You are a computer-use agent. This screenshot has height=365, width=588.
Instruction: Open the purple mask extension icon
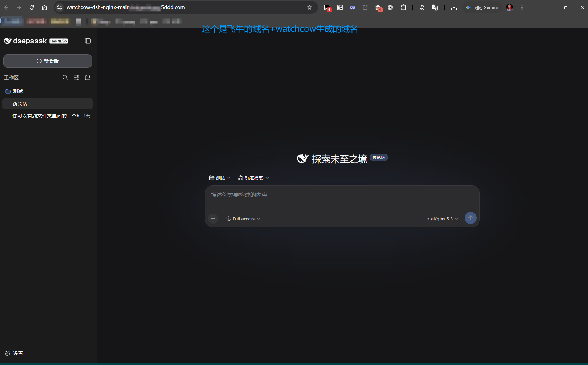(x=353, y=7)
